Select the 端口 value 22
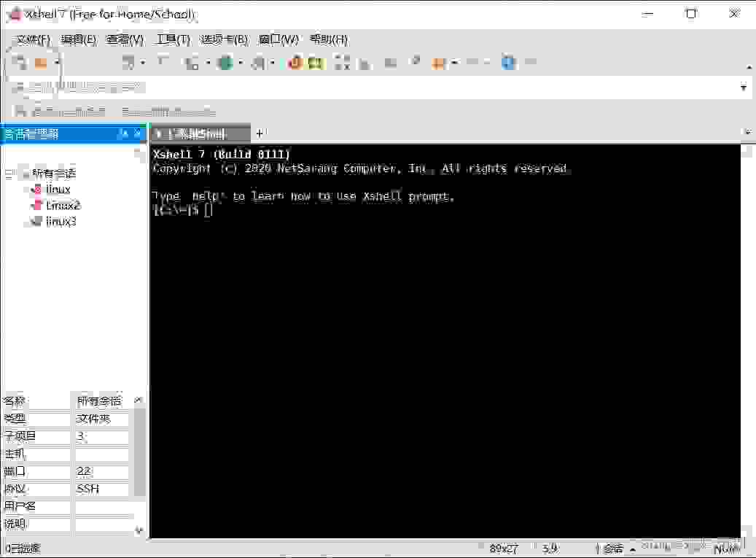 [x=83, y=471]
